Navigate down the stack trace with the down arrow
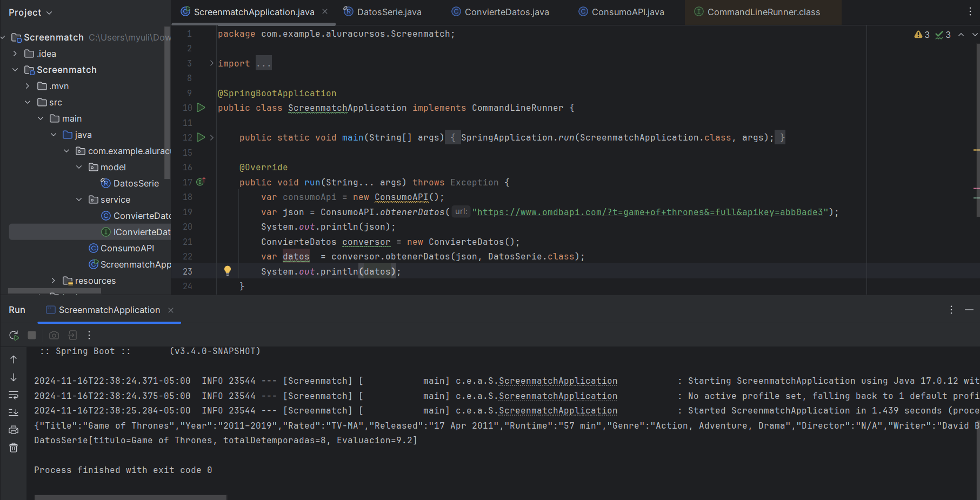Image resolution: width=980 pixels, height=500 pixels. pyautogui.click(x=14, y=377)
